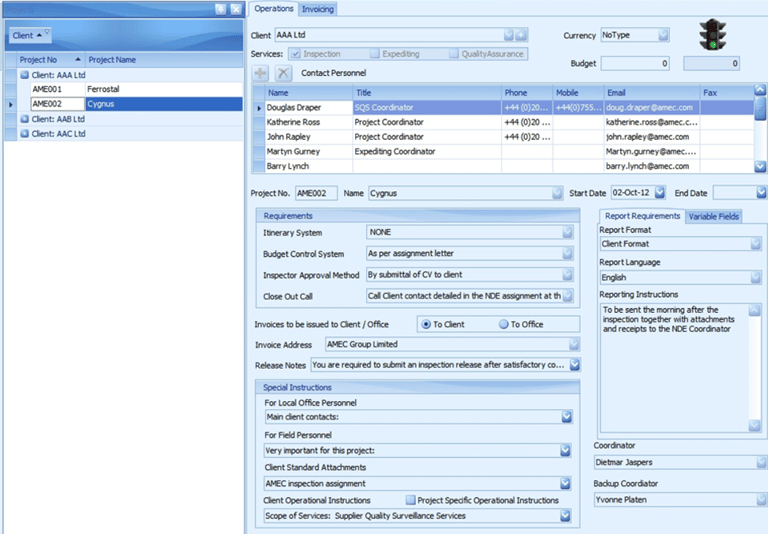Select the Cygnus project name cell

click(164, 104)
